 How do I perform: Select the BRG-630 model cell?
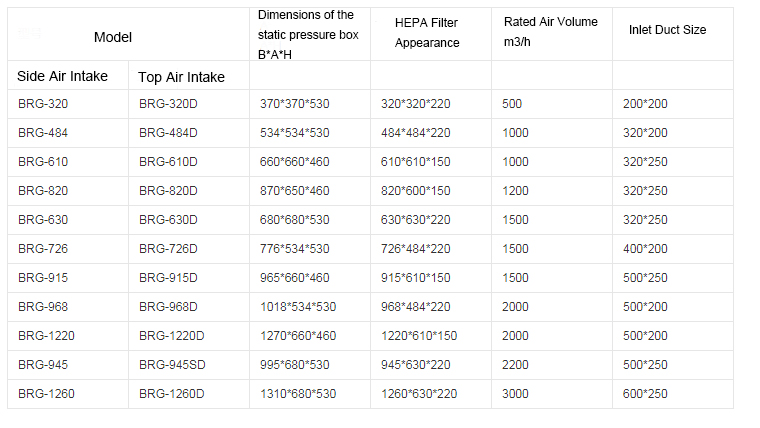(43, 220)
